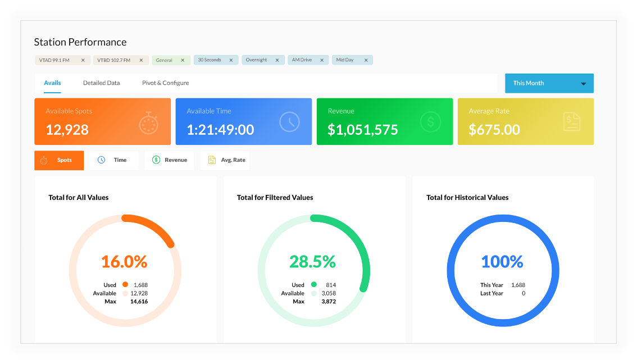Click the Total for Filtered Values title
The height and width of the screenshot is (364, 637).
pos(275,197)
